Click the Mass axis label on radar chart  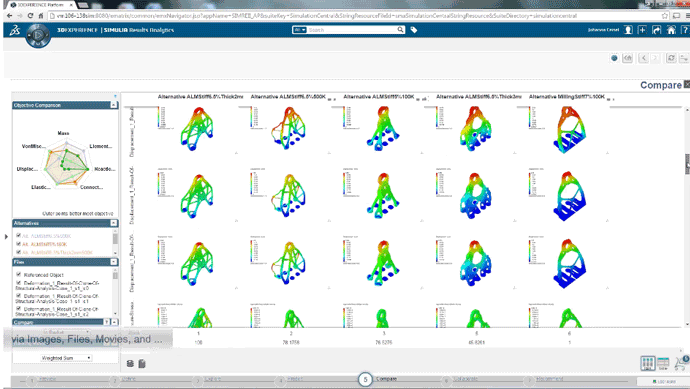click(x=63, y=133)
